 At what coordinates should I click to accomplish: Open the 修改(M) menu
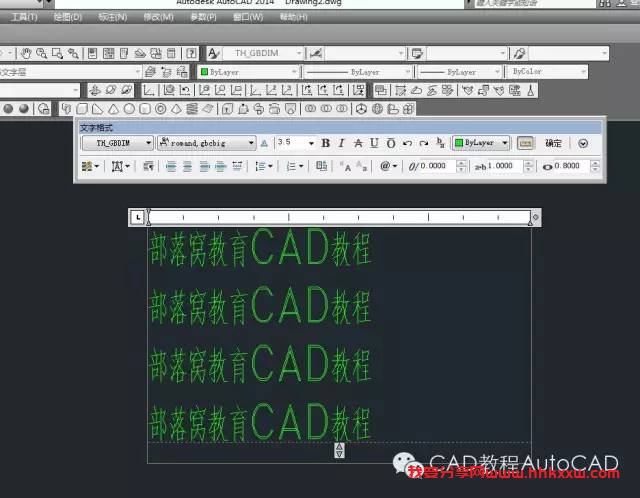click(158, 17)
